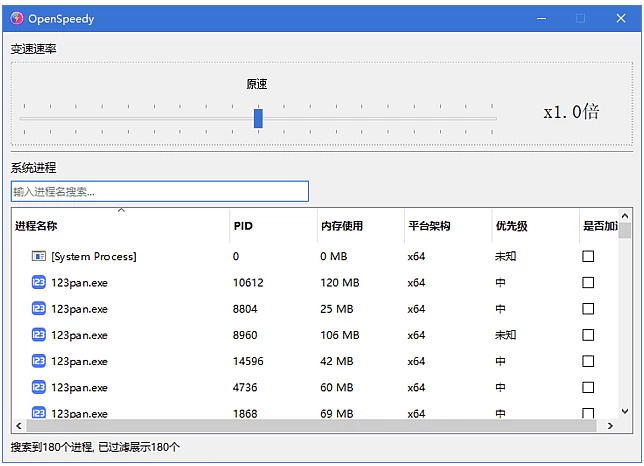Click sort arrow above 进程名称 column
644x466 pixels.
click(121, 211)
